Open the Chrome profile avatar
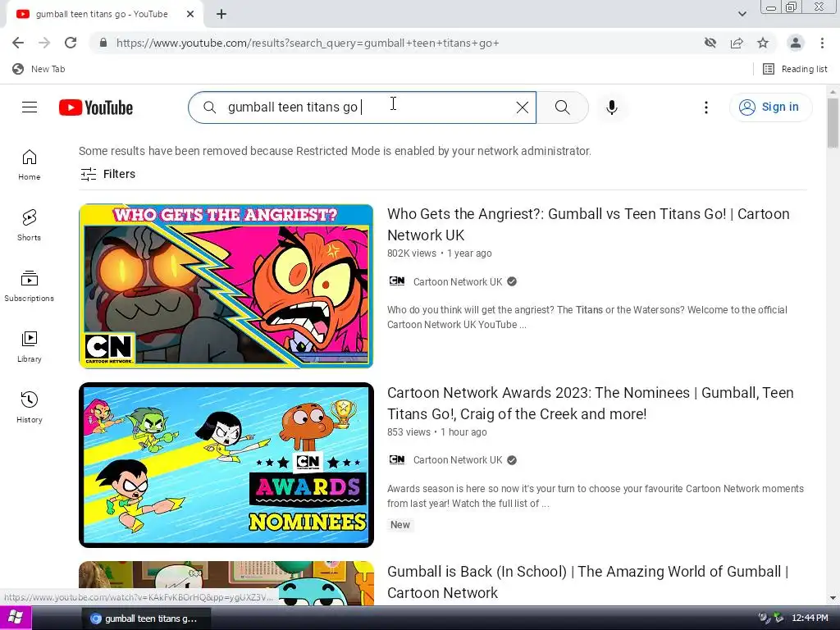The image size is (840, 630). coord(796,43)
